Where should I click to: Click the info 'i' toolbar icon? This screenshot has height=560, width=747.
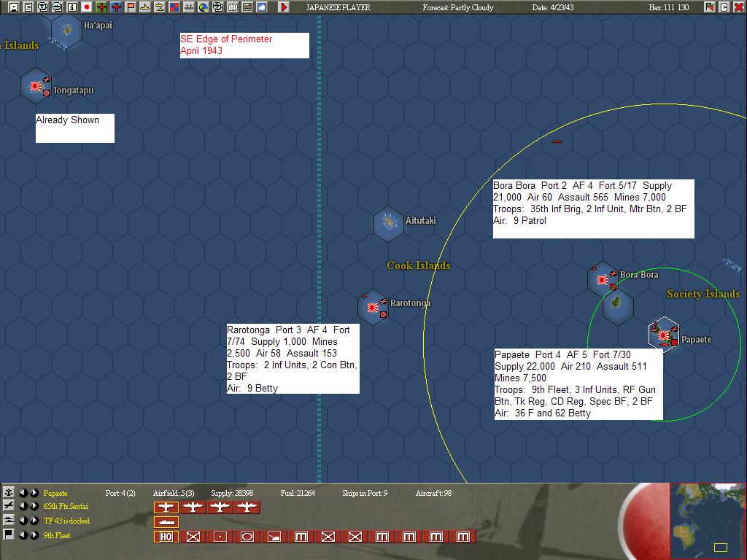(x=72, y=7)
